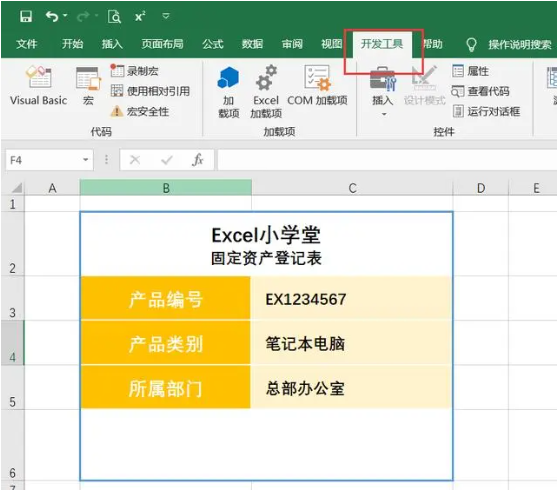Screen dimensions: 559x490
Task: Open the Name Box dropdown arrow
Action: tap(86, 160)
